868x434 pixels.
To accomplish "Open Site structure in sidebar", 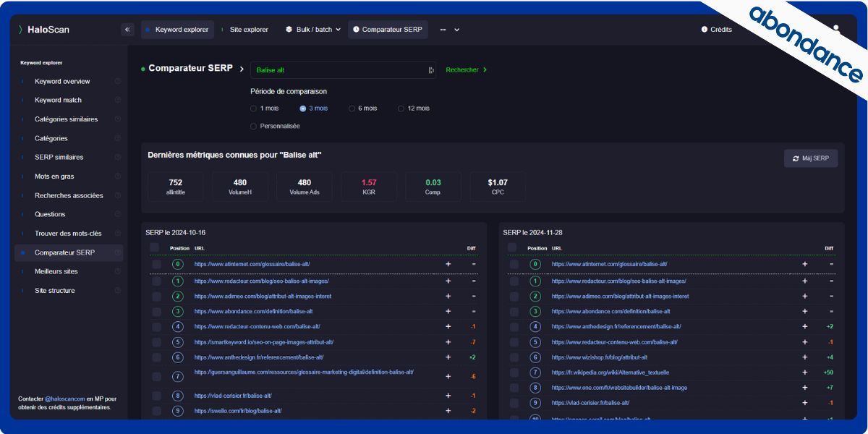I will tap(55, 290).
